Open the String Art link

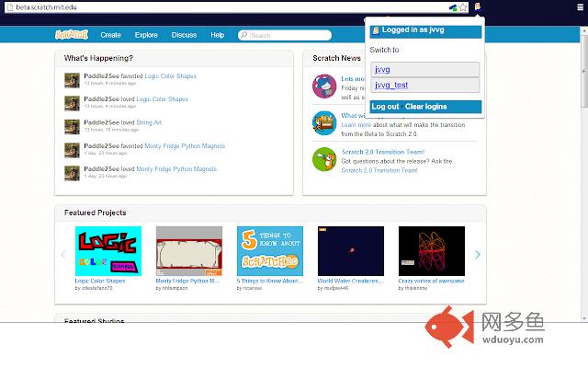[149, 122]
